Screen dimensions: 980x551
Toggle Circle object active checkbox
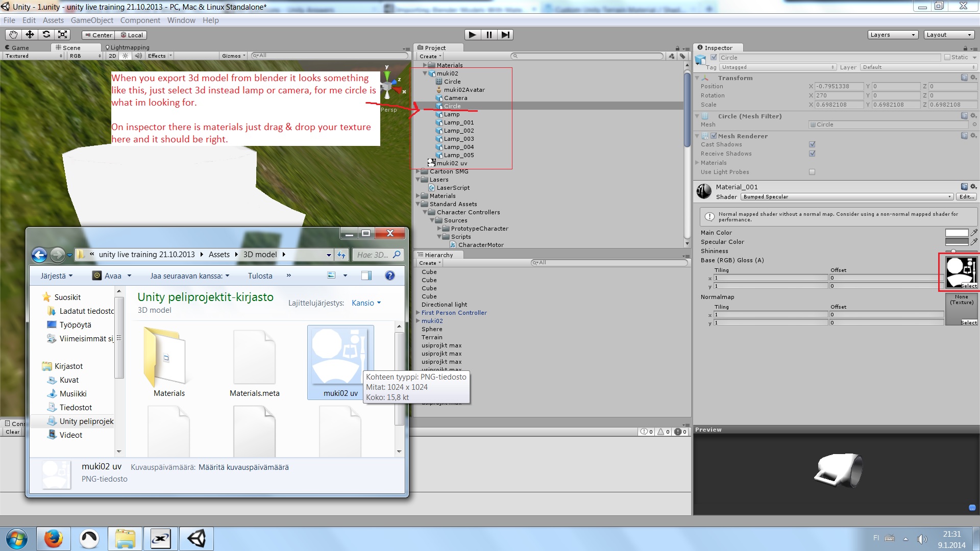[x=714, y=57]
